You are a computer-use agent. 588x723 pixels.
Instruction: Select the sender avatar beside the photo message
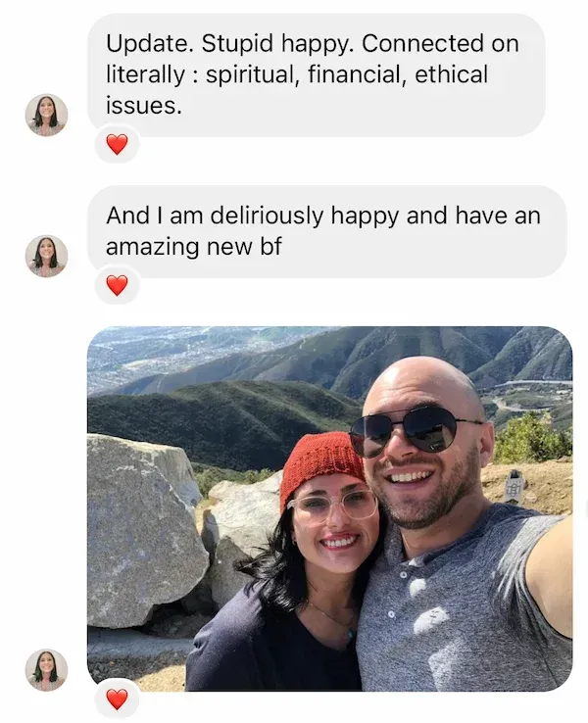coord(46,670)
